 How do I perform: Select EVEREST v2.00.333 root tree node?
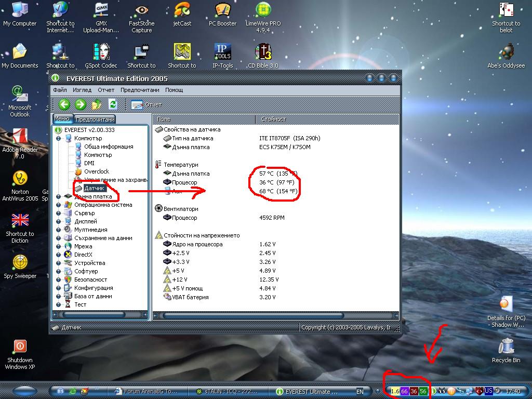point(89,130)
